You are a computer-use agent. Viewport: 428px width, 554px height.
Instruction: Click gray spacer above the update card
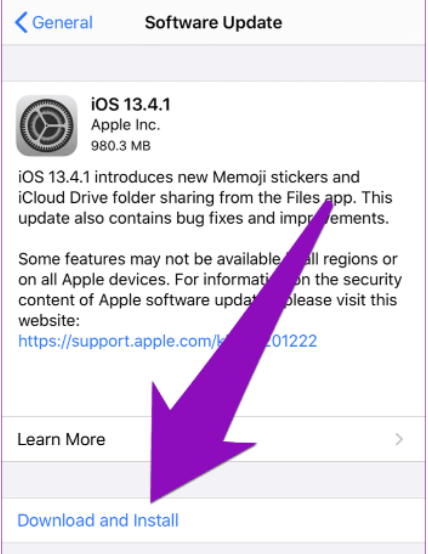click(x=213, y=63)
